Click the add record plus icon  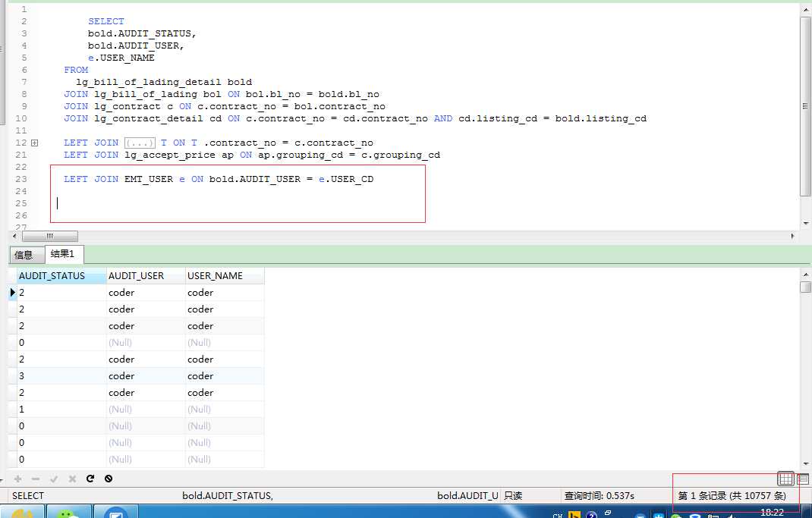pyautogui.click(x=17, y=479)
